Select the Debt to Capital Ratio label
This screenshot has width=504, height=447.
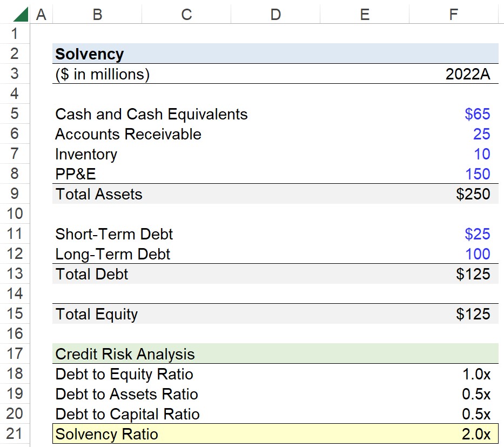coord(127,414)
